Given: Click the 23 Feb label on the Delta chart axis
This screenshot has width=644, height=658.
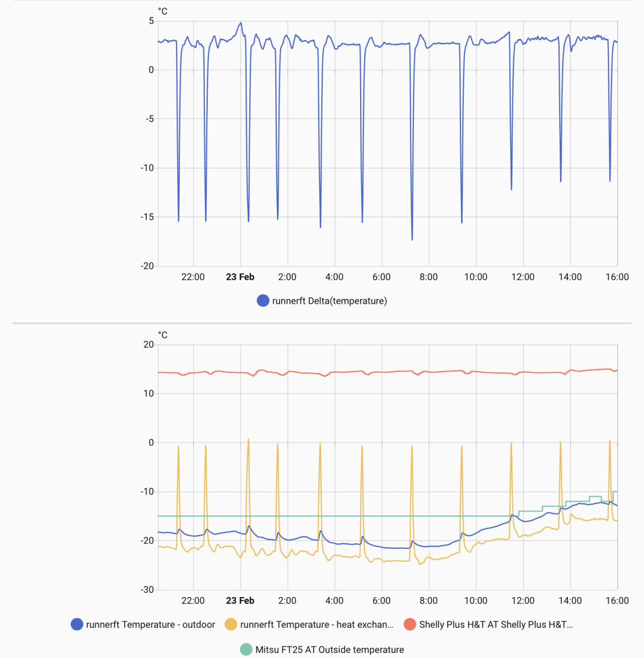Looking at the screenshot, I should coord(240,277).
